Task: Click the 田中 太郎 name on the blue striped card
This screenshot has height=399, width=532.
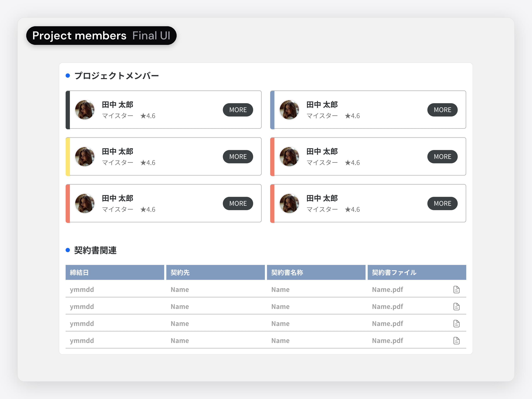Action: click(322, 105)
